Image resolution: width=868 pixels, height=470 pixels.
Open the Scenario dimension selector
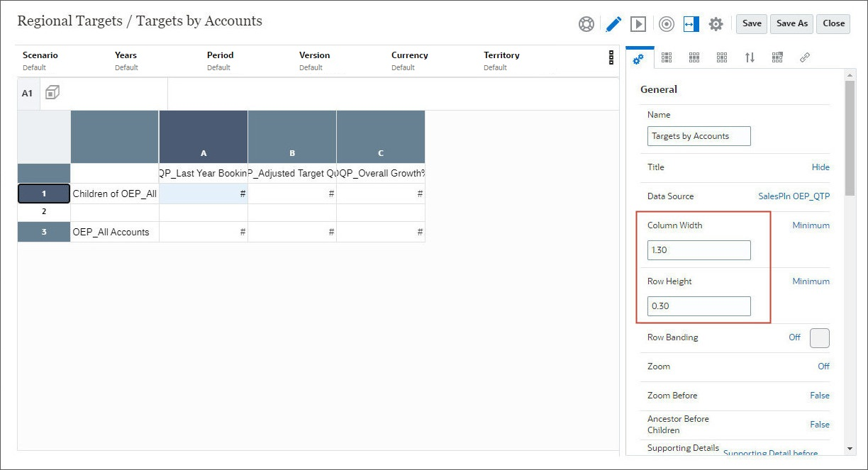[x=40, y=61]
